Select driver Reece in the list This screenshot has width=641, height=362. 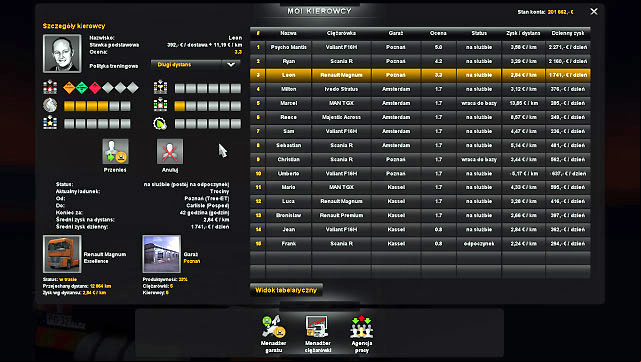[x=420, y=117]
